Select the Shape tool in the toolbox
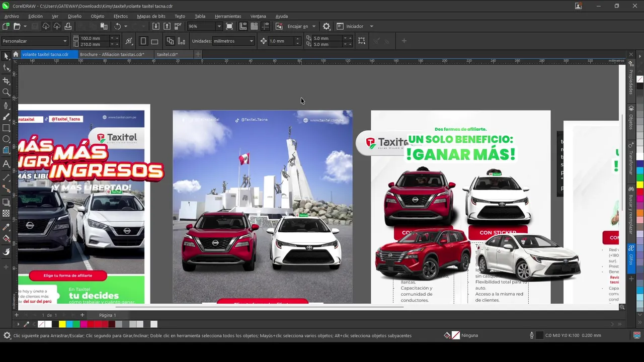The height and width of the screenshot is (362, 644). tap(6, 68)
